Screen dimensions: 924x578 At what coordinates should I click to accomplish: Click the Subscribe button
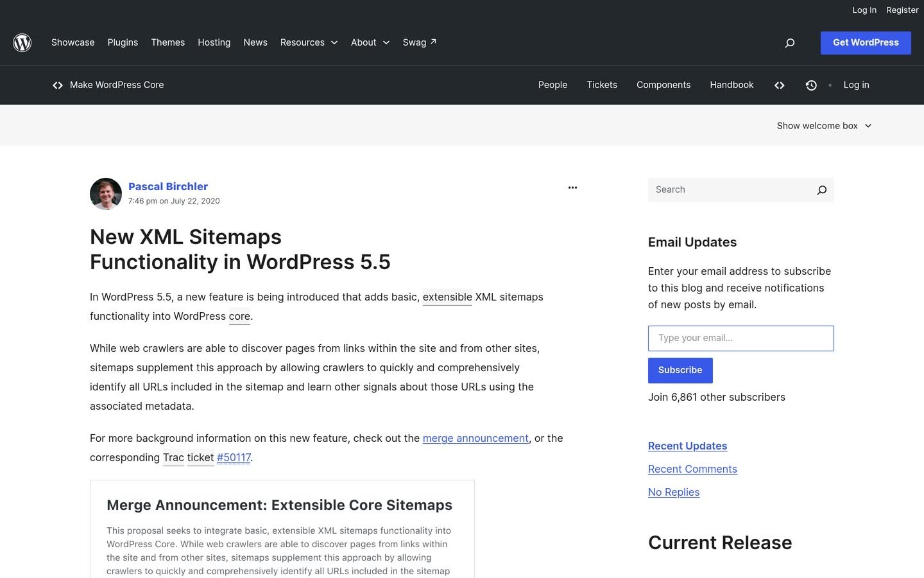(x=680, y=371)
